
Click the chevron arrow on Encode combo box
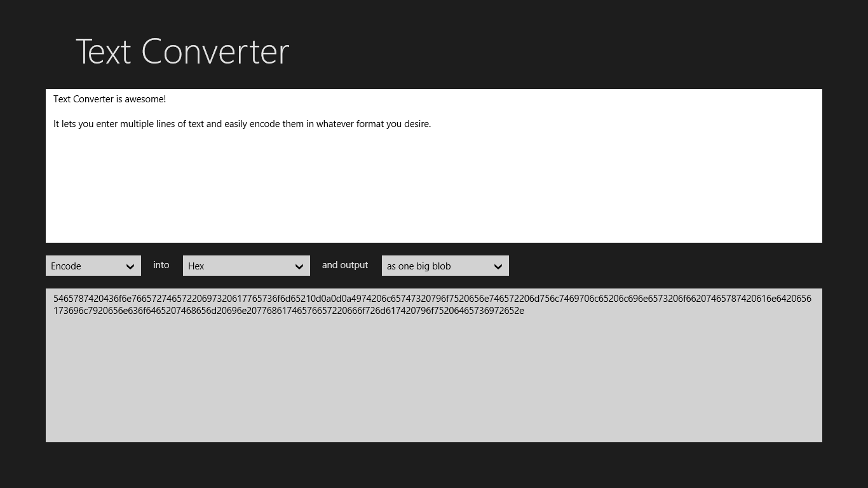(130, 266)
